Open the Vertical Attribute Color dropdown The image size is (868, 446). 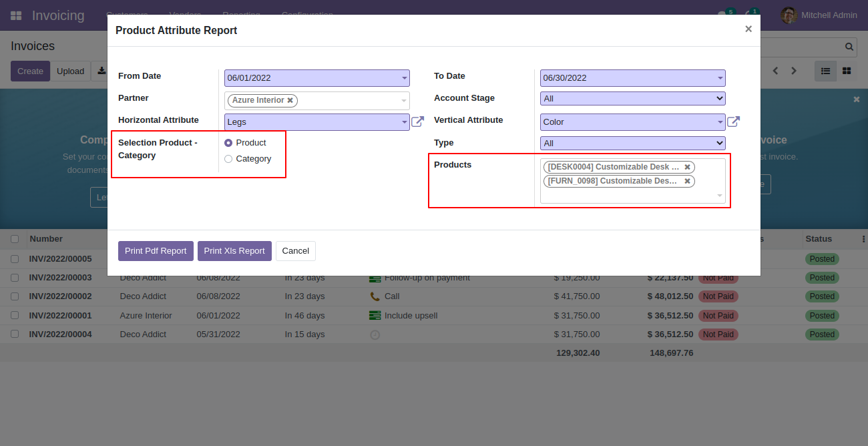click(x=632, y=122)
